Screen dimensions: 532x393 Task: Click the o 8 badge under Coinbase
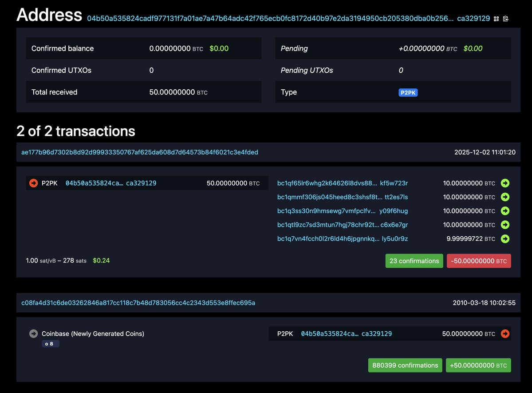[50, 343]
